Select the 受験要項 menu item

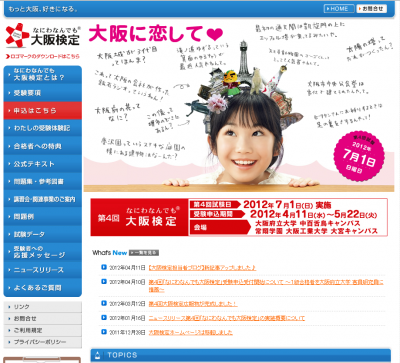43,93
